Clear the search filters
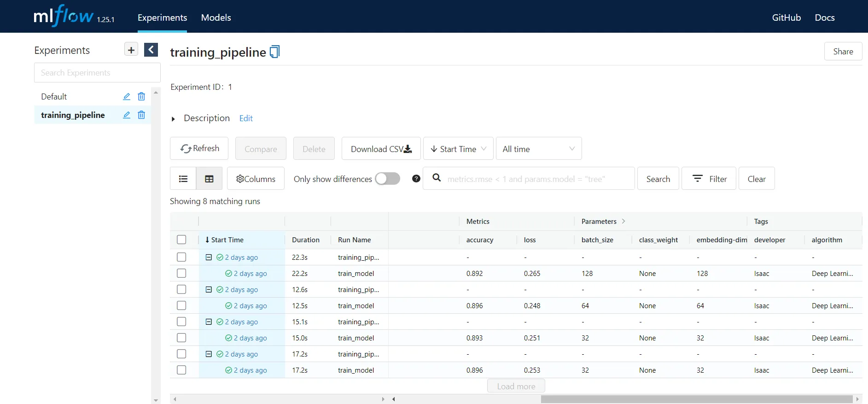Image resolution: width=868 pixels, height=404 pixels. (757, 179)
